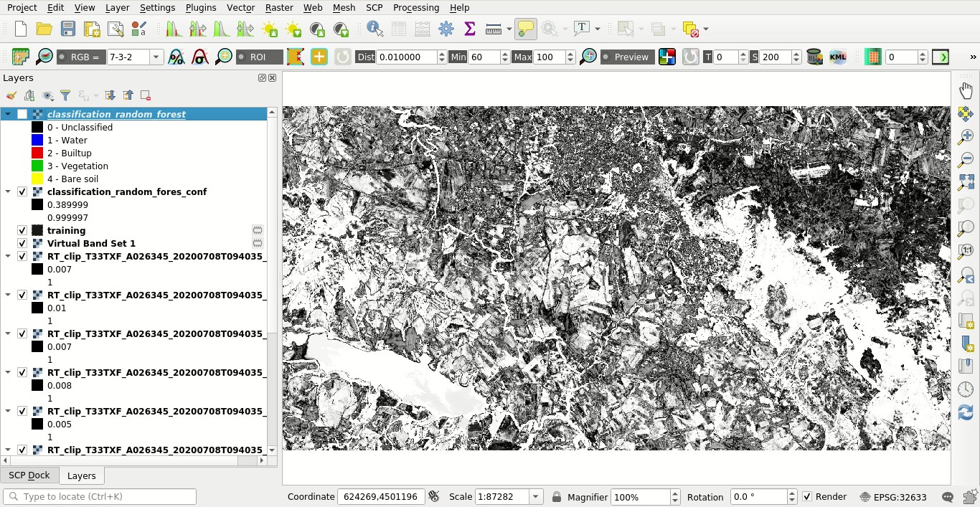Click the Zoom In magnifier tool
The image size is (980, 507).
(966, 136)
